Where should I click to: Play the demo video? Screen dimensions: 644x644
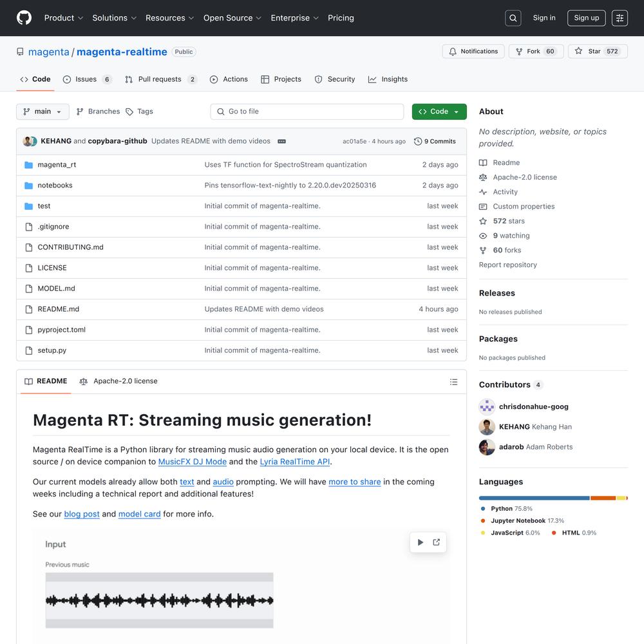420,542
